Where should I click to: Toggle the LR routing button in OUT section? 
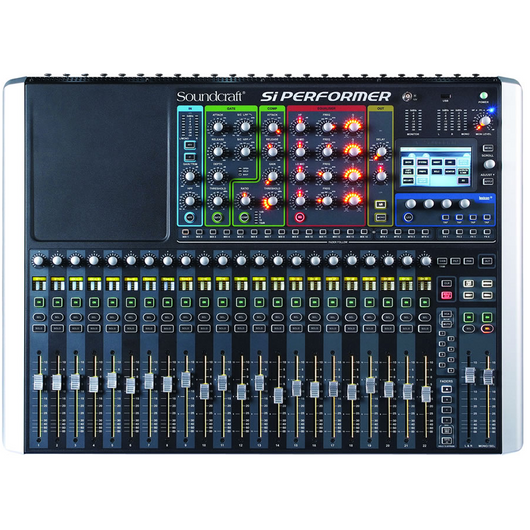[x=381, y=204]
